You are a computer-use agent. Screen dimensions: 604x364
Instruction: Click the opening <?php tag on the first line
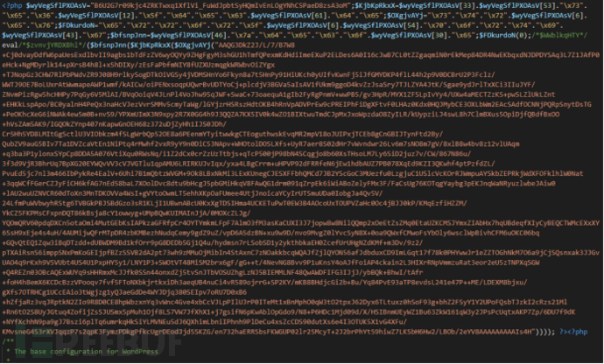pos(12,6)
